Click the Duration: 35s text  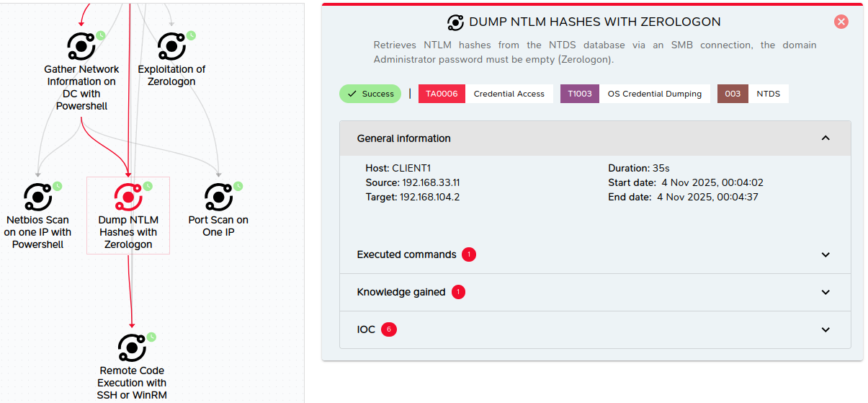tap(639, 168)
